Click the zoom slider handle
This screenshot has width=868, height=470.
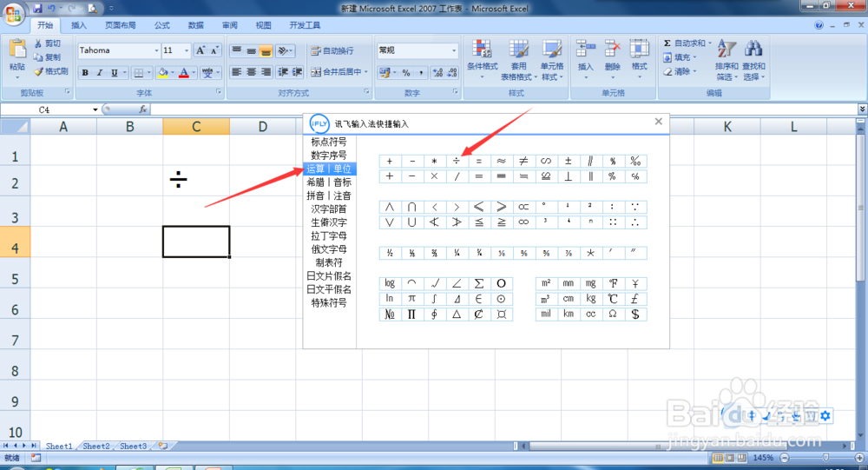coord(825,458)
